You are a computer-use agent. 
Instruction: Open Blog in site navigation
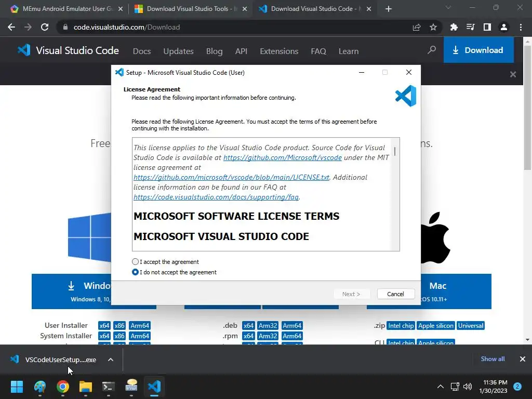[215, 51]
